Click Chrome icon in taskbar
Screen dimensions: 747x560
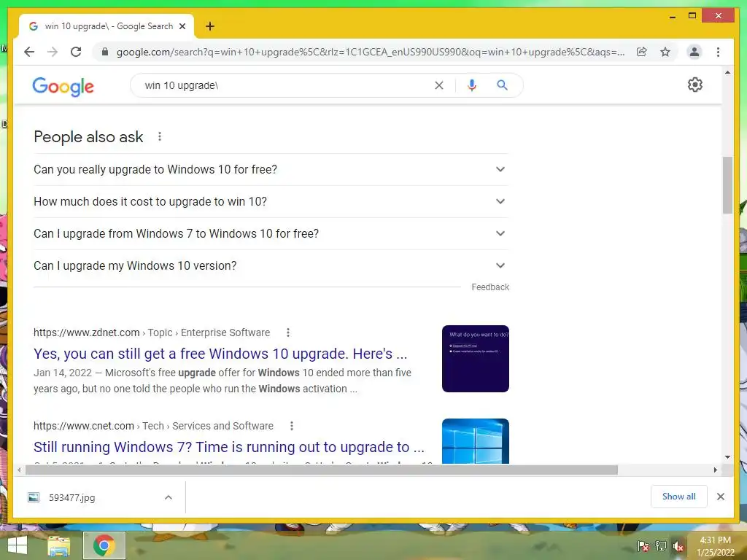pos(104,545)
